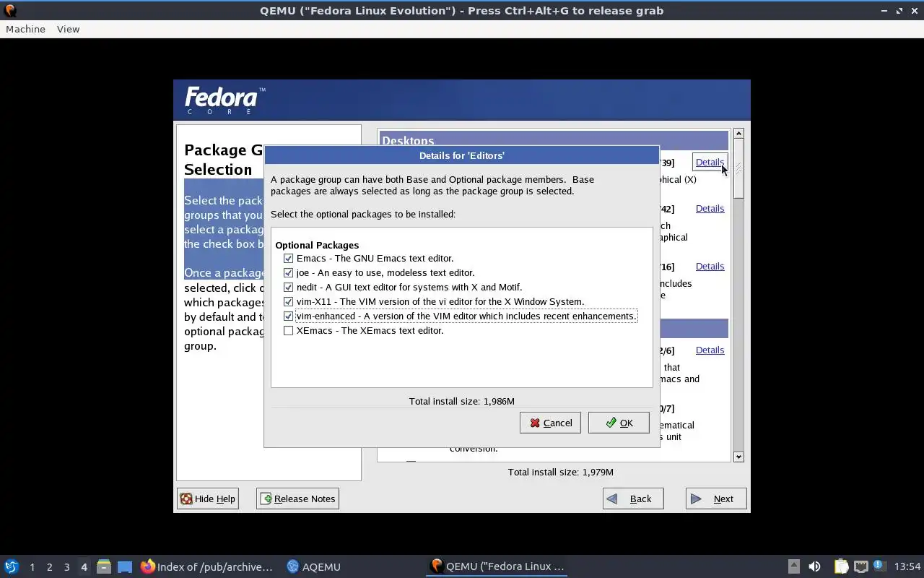924x578 pixels.
Task: Open the first Details link under Desktops
Action: [710, 163]
